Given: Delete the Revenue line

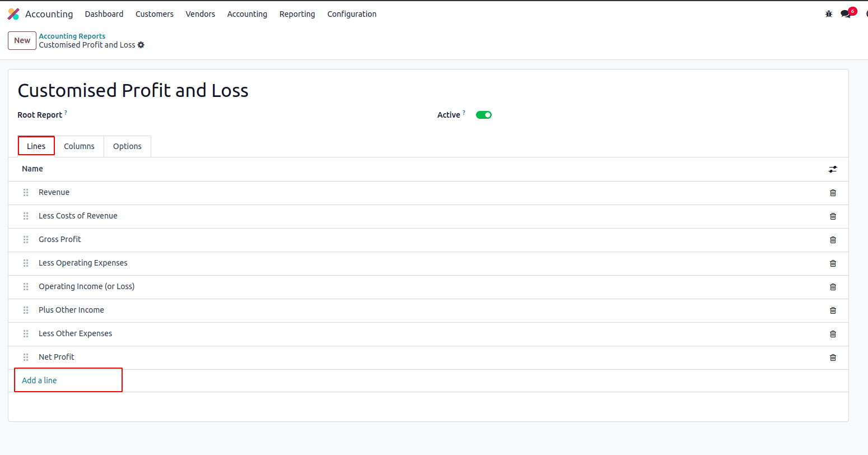Looking at the screenshot, I should point(833,193).
